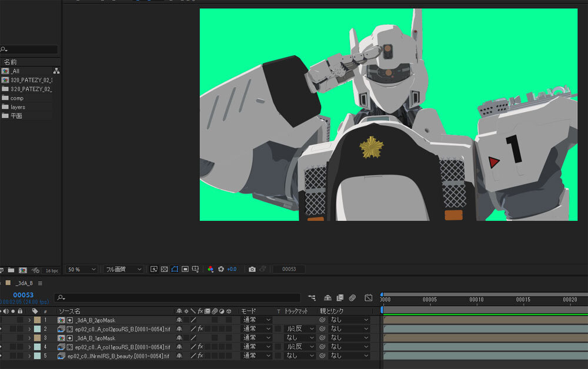Toggle shy switch for _3dA_B_2goMask layer
The height and width of the screenshot is (369, 588).
tap(179, 320)
